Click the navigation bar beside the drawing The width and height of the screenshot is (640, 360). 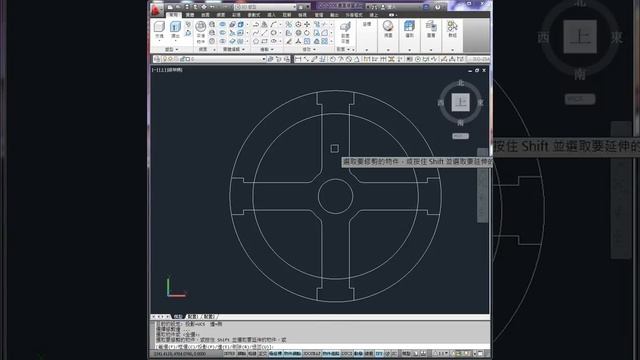(482, 186)
